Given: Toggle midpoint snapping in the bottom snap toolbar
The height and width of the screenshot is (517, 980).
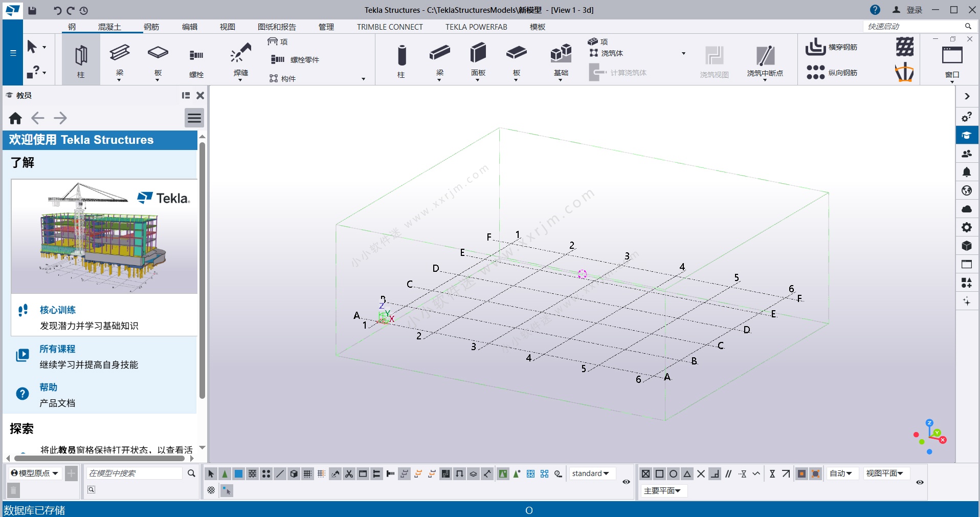Looking at the screenshot, I should [687, 473].
